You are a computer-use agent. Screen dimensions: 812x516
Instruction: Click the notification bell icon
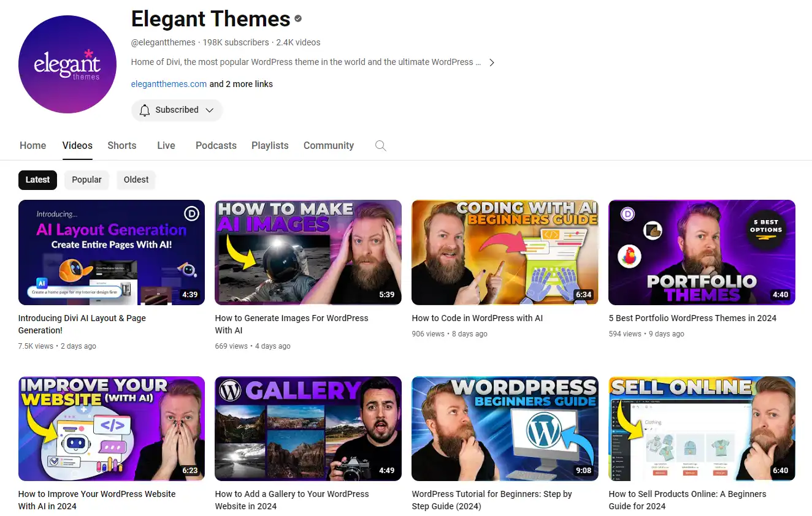(x=145, y=110)
